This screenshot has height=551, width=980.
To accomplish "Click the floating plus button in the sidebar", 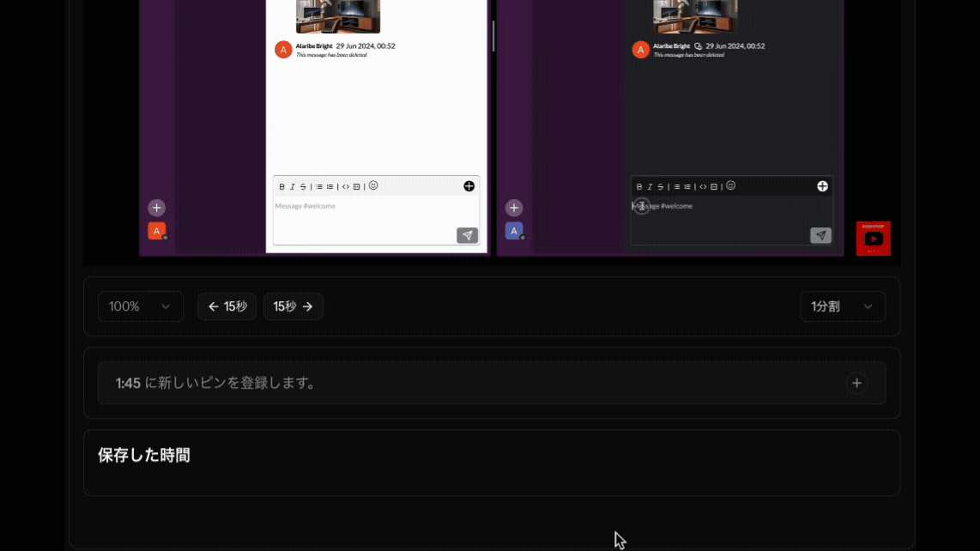I will coord(156,207).
